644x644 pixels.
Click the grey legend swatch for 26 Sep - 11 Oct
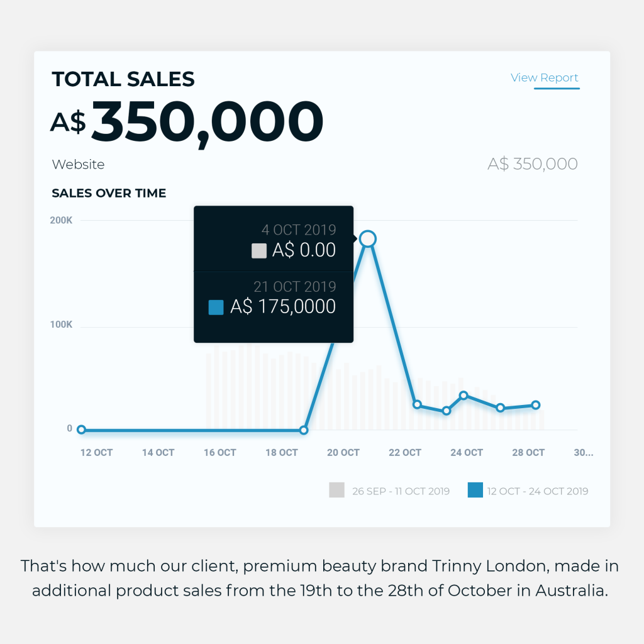coord(337,490)
